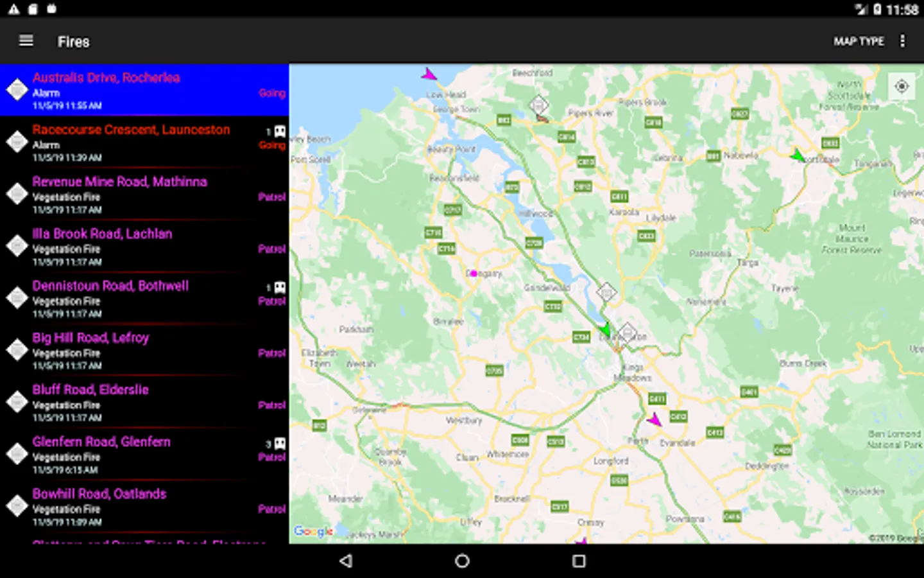Image resolution: width=924 pixels, height=578 pixels.
Task: Tap the magenta dot marker near Glengarry
Action: coord(473,273)
